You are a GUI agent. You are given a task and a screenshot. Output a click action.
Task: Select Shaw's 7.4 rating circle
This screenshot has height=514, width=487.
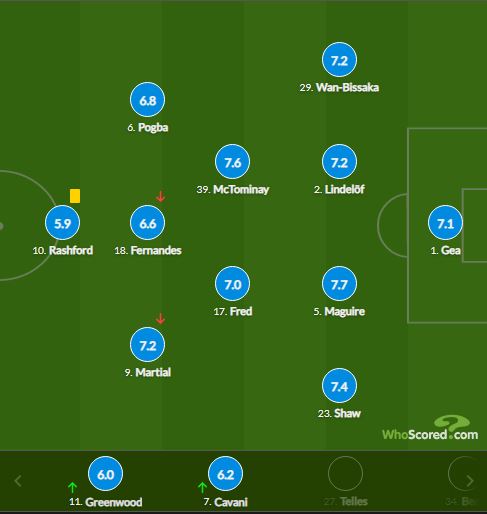pos(339,386)
